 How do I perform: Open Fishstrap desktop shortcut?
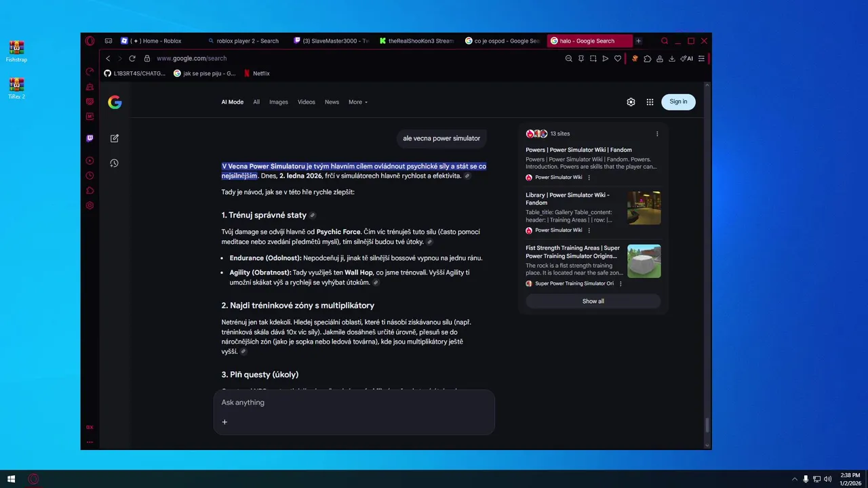coord(16,52)
